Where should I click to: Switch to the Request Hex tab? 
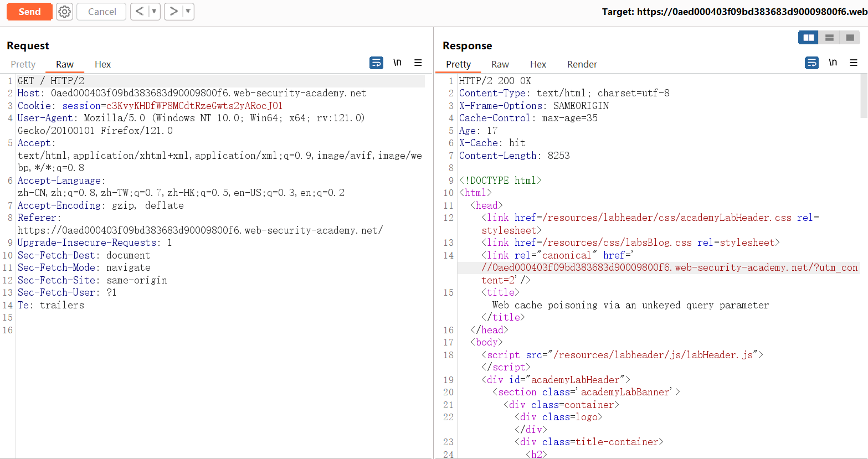(102, 64)
